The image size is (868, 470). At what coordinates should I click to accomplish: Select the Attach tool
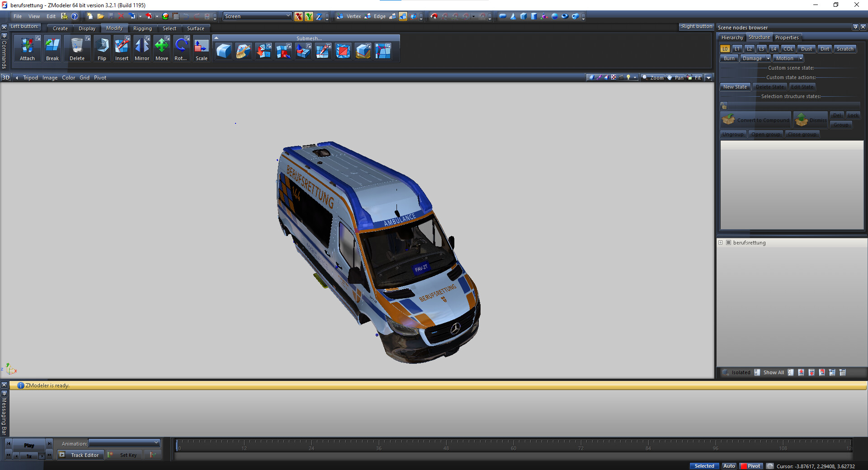tap(27, 48)
